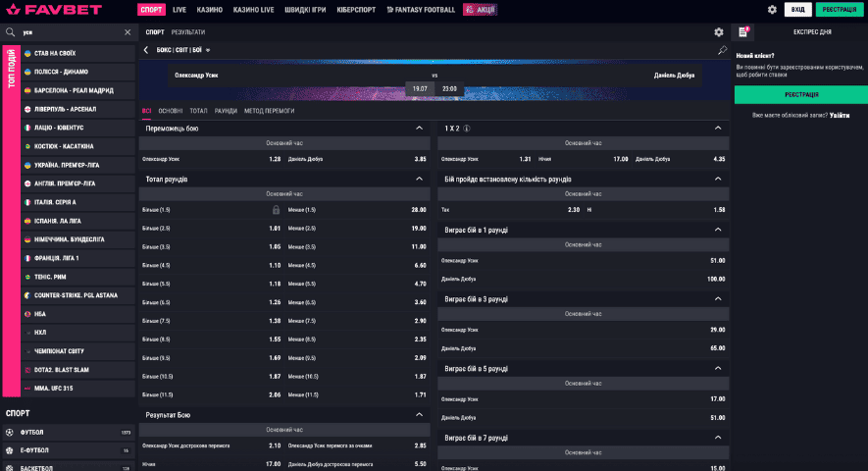Collapse Тотал раундів market
Viewport: 868px width, 471px height.
pos(419,179)
